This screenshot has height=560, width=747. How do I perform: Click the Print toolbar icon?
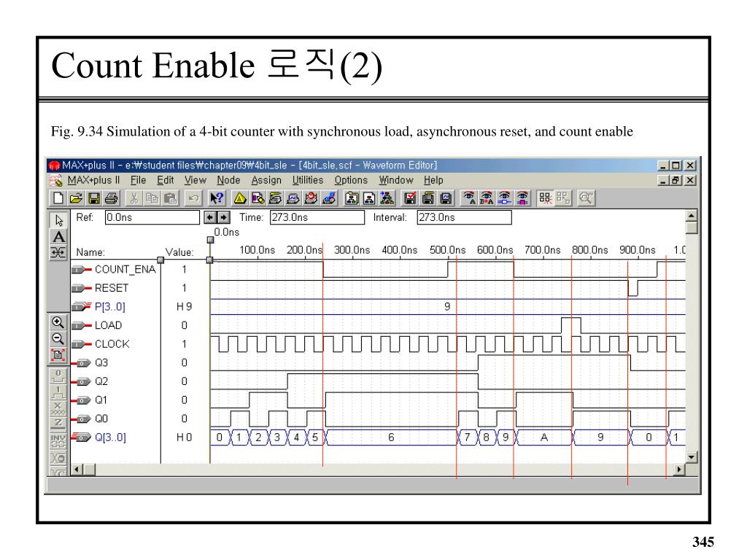click(x=112, y=198)
